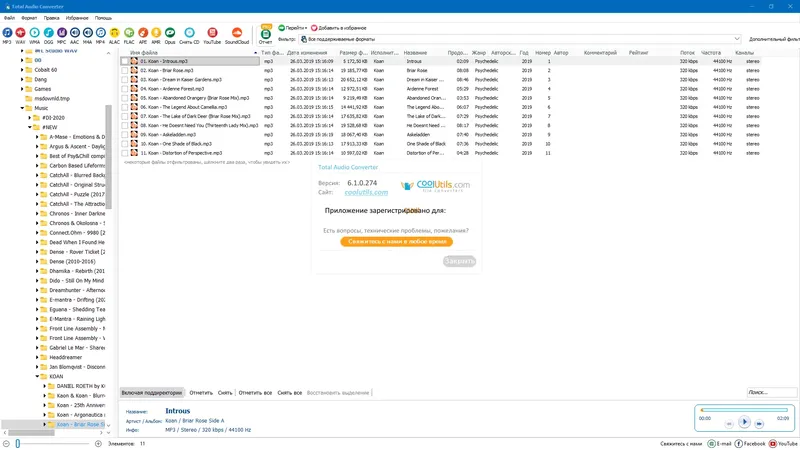Open the Перейти go-to dropdown

[293, 28]
